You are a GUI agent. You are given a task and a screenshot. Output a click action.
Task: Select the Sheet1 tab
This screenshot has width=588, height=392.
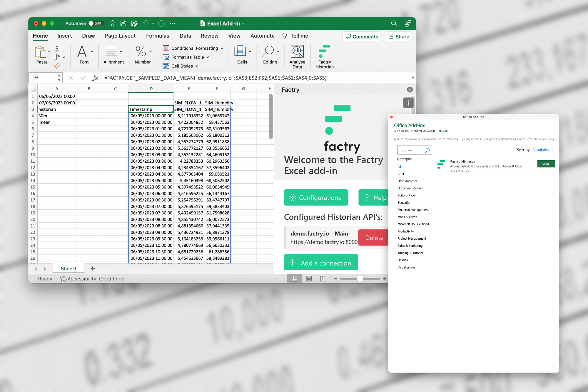[69, 268]
